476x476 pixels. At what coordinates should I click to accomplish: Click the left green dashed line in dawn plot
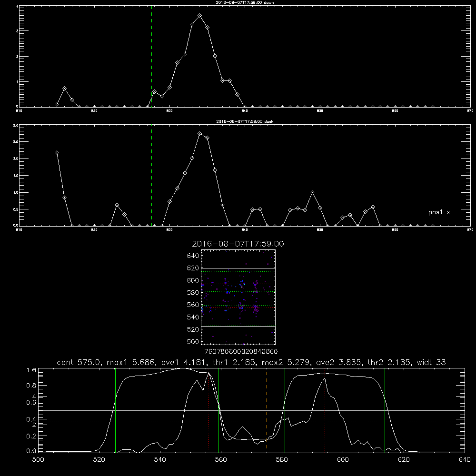(x=151, y=58)
